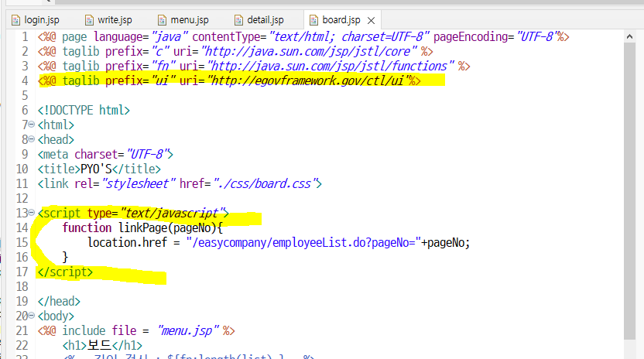This screenshot has width=644, height=359.
Task: Select the board.jsp tab
Action: [x=341, y=19]
